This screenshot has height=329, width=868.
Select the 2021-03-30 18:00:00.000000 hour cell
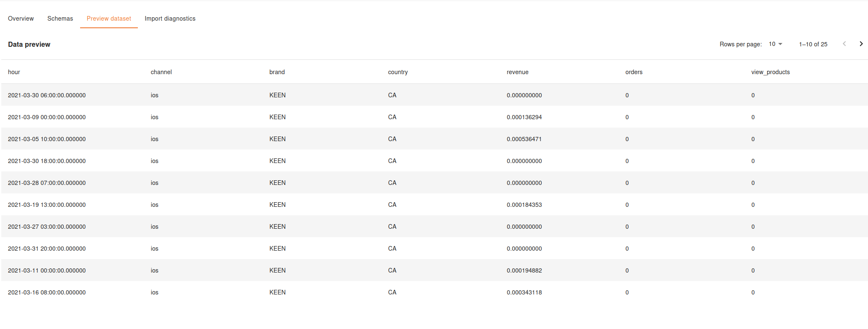47,161
